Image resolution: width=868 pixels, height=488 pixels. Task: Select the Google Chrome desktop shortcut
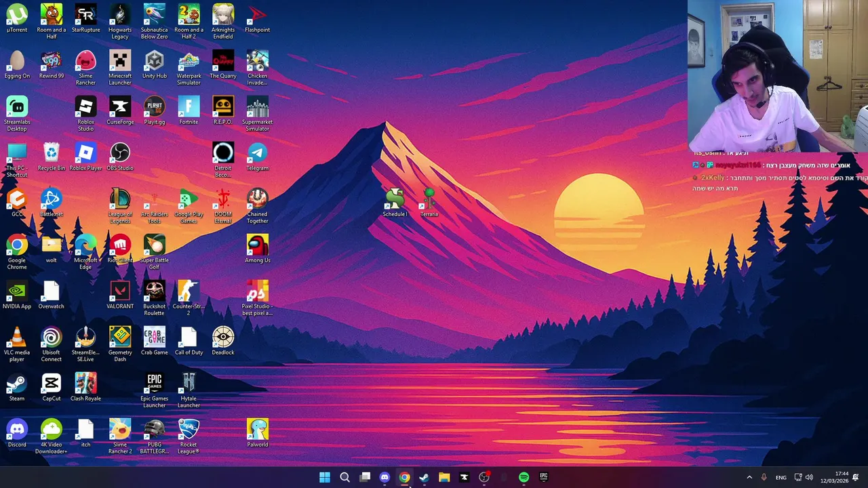pyautogui.click(x=17, y=252)
